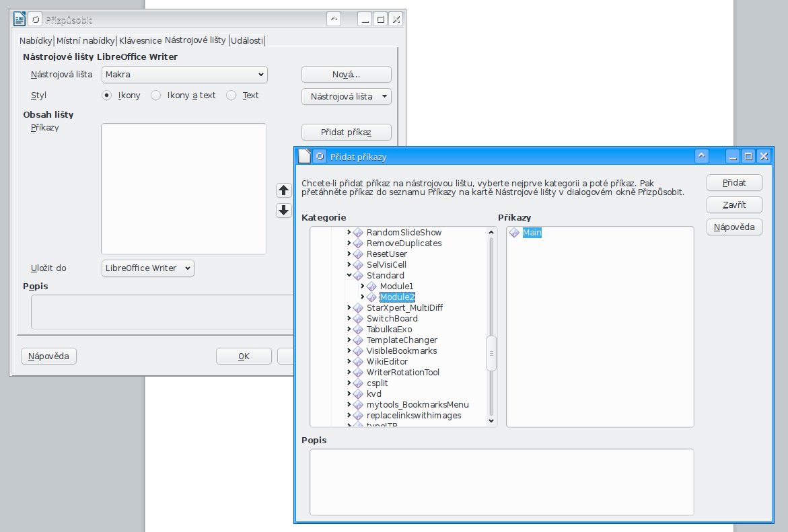Viewport: 788px width, 532px height.
Task: Open the Nástrojová lišta Makra dropdown
Action: [x=184, y=75]
